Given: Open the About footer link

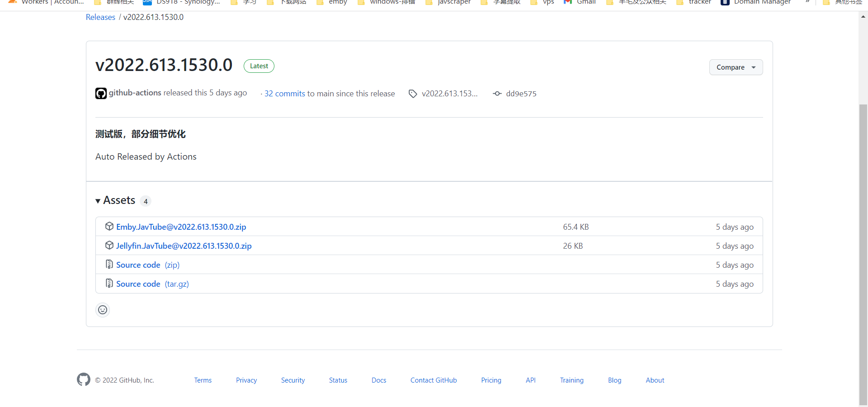Looking at the screenshot, I should pos(655,380).
